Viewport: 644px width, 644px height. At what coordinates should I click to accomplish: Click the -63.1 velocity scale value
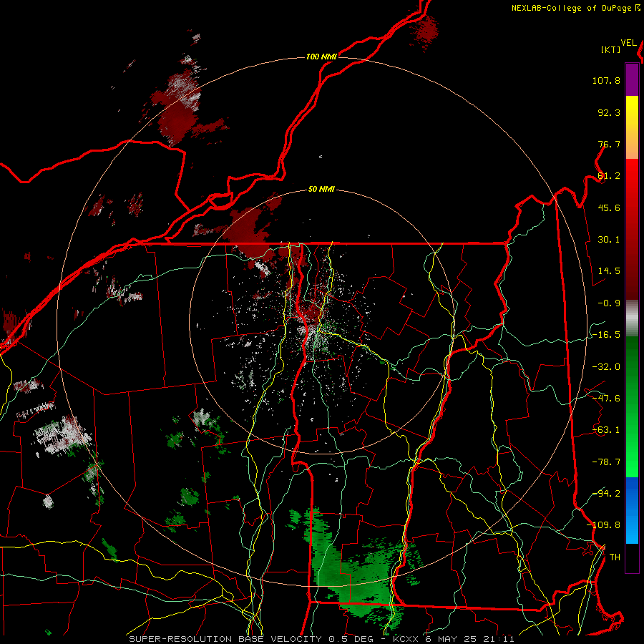tap(606, 430)
